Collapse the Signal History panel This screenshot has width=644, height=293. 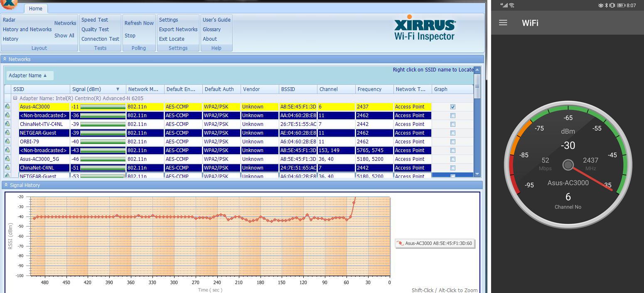tap(6, 185)
